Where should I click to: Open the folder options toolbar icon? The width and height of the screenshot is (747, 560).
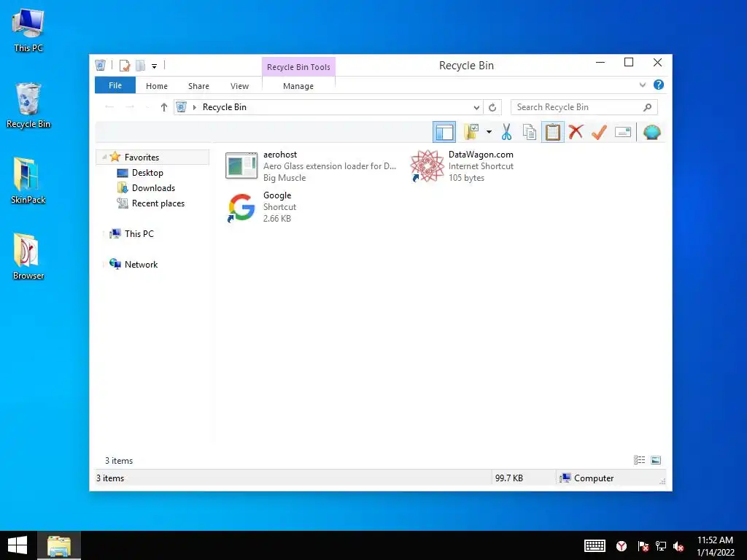(472, 132)
